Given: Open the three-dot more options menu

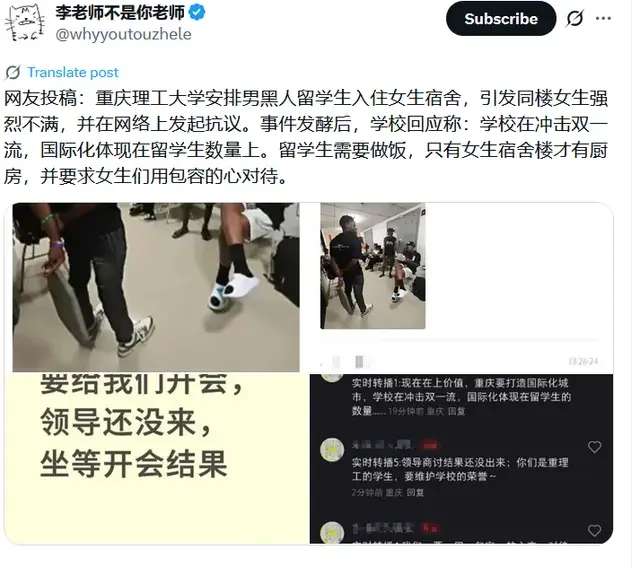Looking at the screenshot, I should 603,18.
